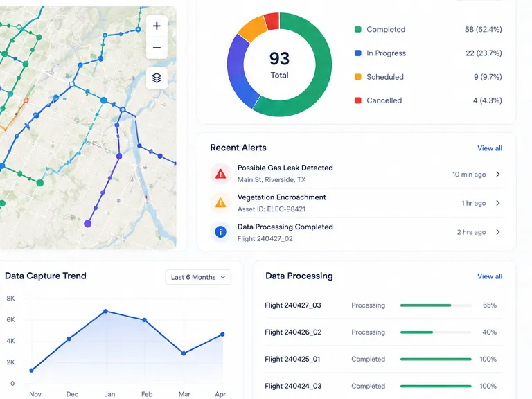Screen dimensions: 532x399
Task: Select Flight 240425_01 row label
Action: pos(292,359)
